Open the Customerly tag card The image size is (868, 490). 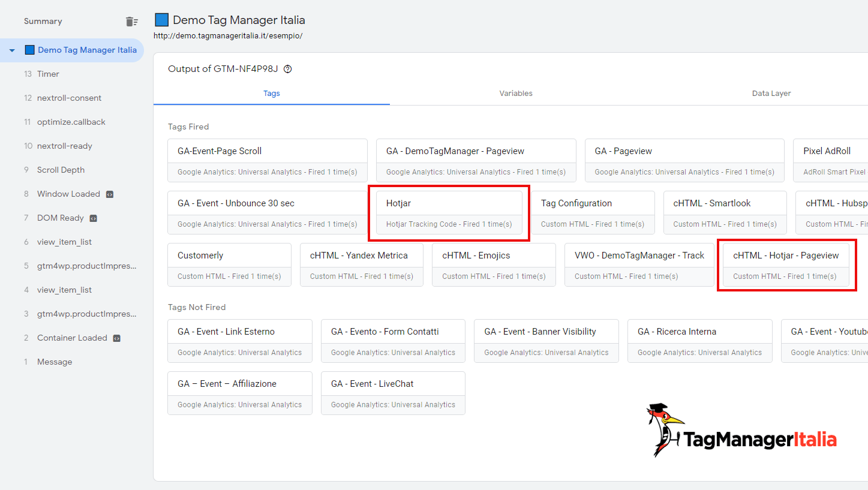[x=230, y=265]
